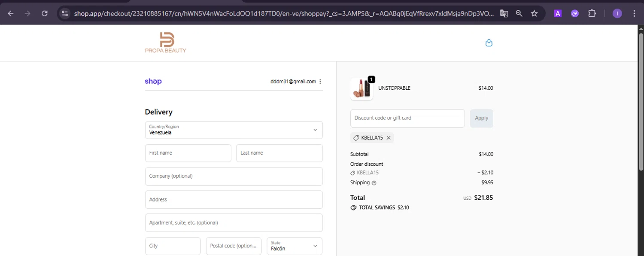Open the zoom magnifier icon
This screenshot has height=256, width=644.
click(x=519, y=13)
